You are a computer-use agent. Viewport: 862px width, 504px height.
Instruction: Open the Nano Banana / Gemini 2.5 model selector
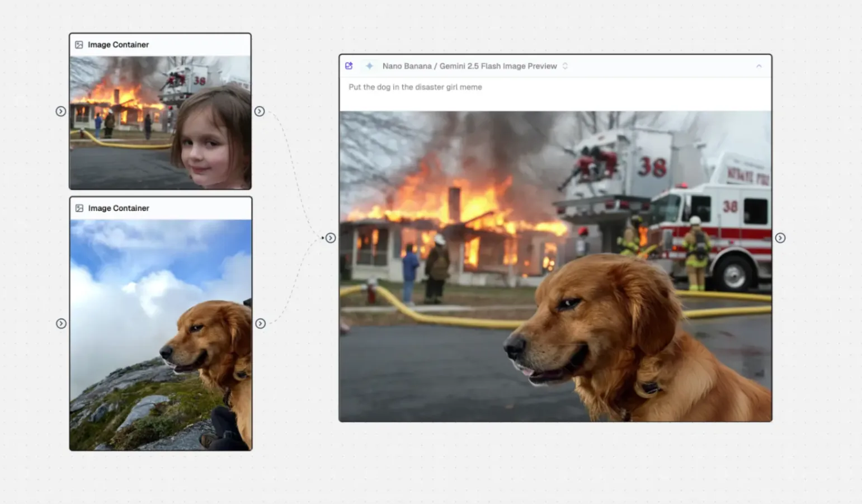click(x=469, y=66)
